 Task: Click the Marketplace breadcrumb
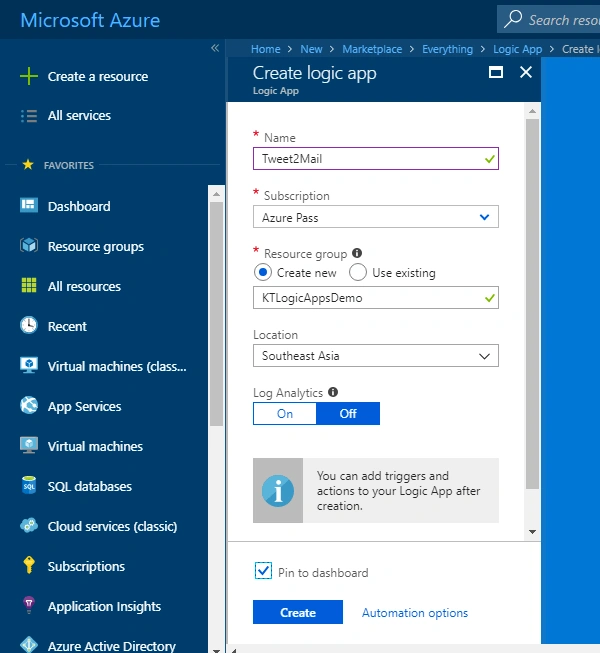coord(372,49)
